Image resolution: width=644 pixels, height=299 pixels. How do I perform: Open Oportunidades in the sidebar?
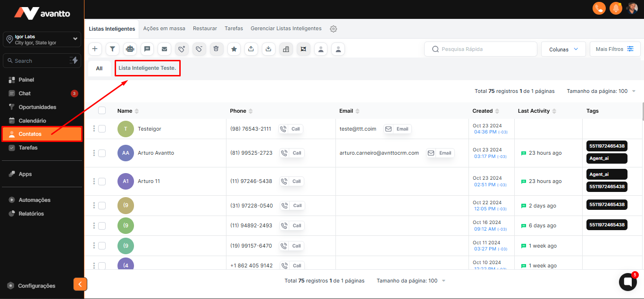[37, 107]
